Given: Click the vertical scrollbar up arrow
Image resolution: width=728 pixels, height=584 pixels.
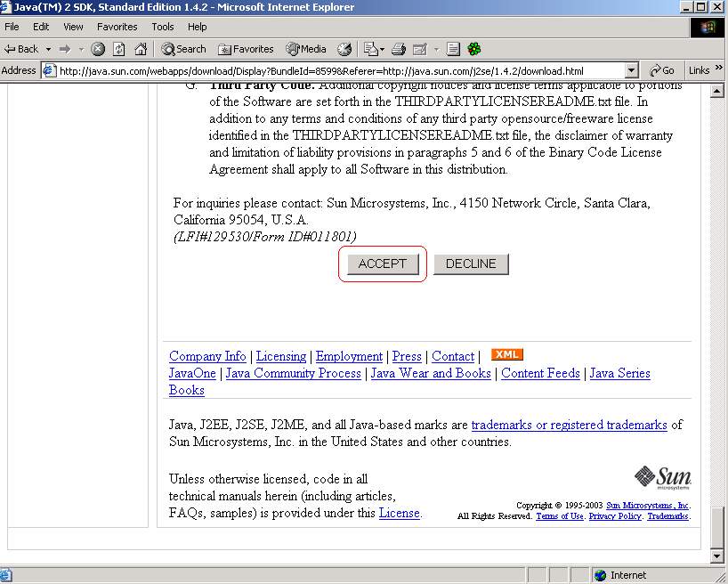Looking at the screenshot, I should click(x=716, y=91).
